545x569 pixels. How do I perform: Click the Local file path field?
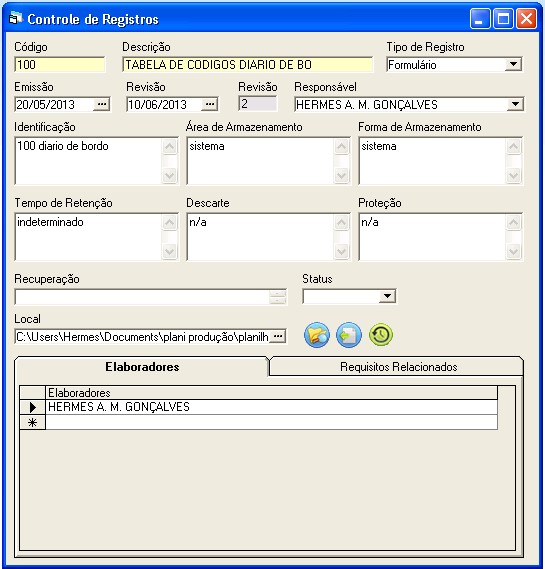pyautogui.click(x=143, y=337)
